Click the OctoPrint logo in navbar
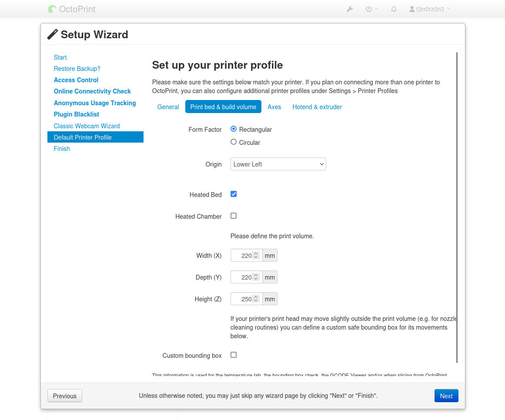Image resolution: width=505 pixels, height=420 pixels. click(72, 9)
